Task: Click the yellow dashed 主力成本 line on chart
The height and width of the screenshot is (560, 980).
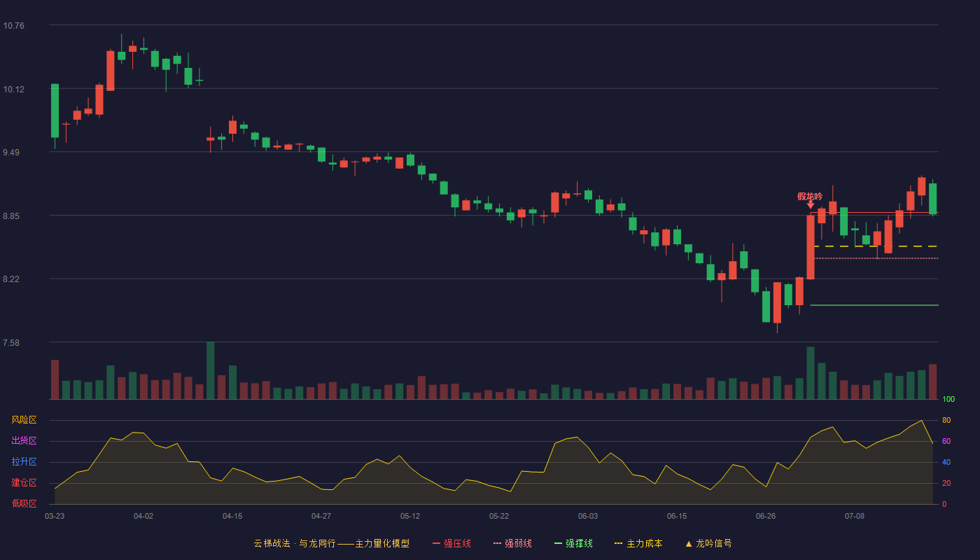Action: (x=876, y=246)
